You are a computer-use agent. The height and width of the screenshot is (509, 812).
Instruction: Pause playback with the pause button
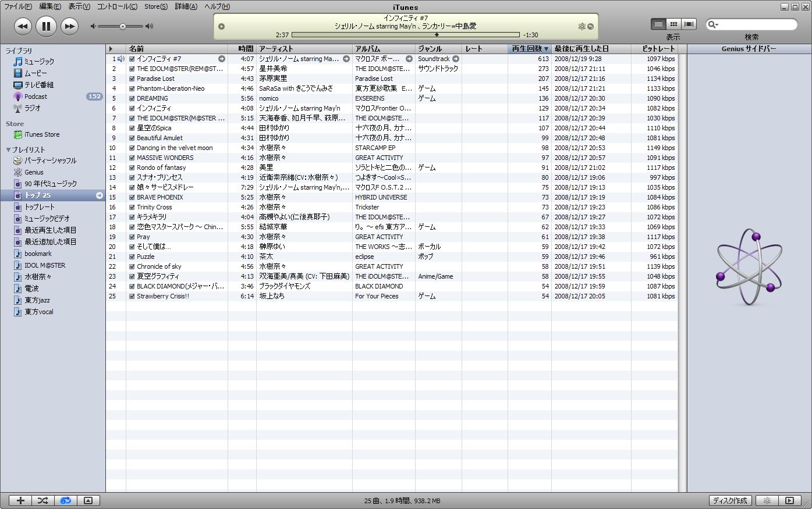(x=46, y=26)
